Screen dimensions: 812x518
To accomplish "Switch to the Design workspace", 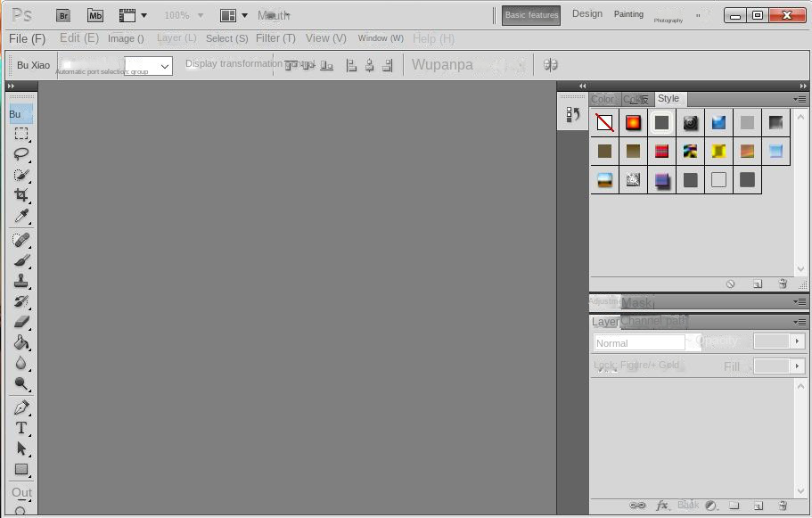I will pyautogui.click(x=586, y=14).
